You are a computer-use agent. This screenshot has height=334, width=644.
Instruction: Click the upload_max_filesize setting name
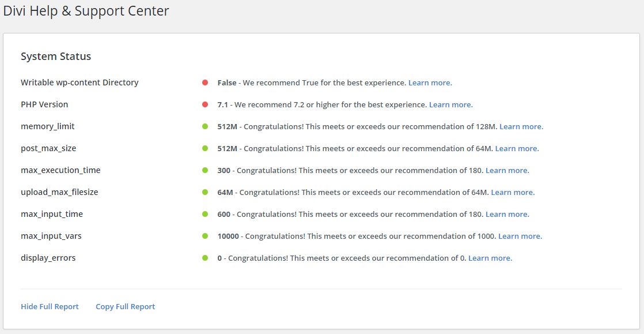pyautogui.click(x=59, y=192)
